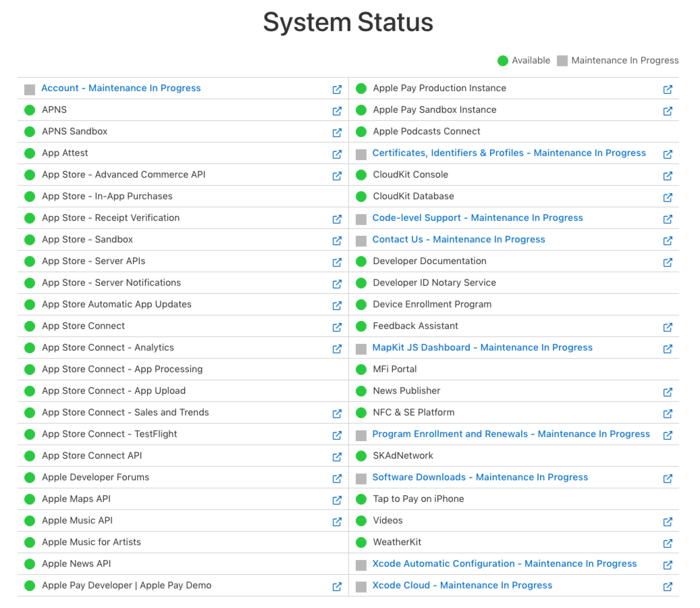The width and height of the screenshot is (700, 608).
Task: Click MapKit JS Dashboard external link icon
Action: [x=668, y=349]
